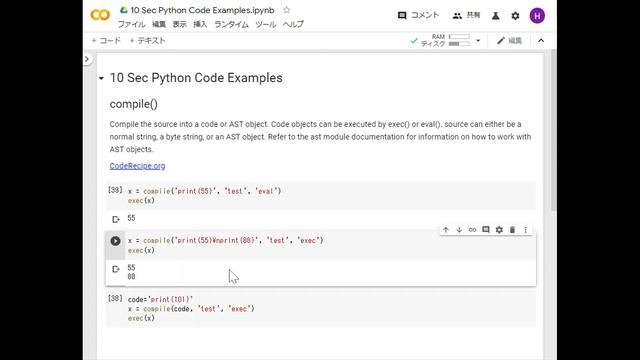
Task: Click the code='print(101)' line in last cell
Action: click(160, 299)
